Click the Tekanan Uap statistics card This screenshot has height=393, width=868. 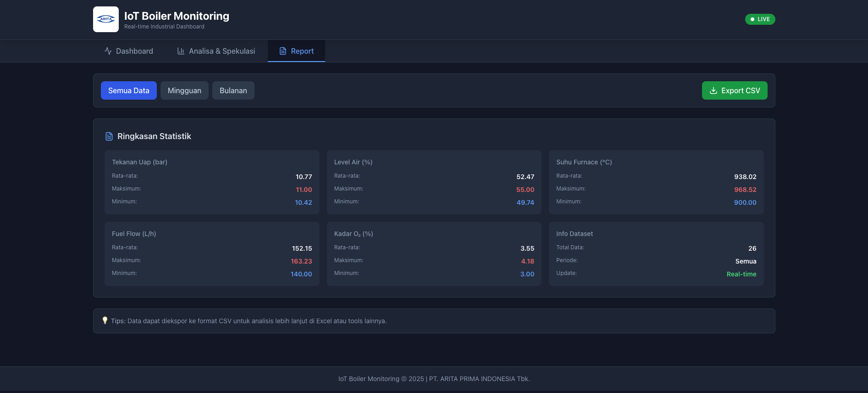pyautogui.click(x=212, y=182)
